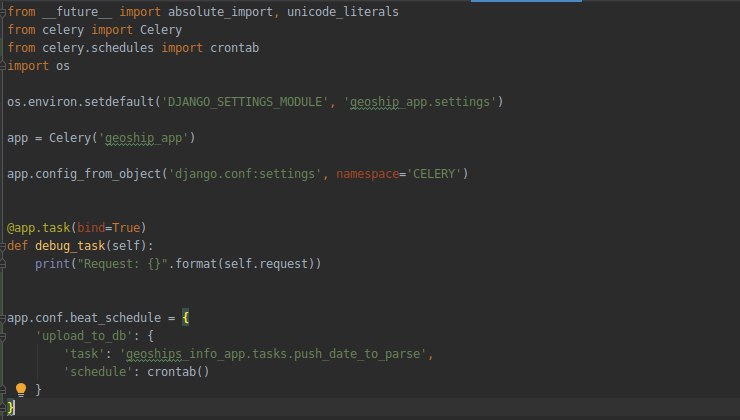Click the 'task' dictionary key

[84, 354]
